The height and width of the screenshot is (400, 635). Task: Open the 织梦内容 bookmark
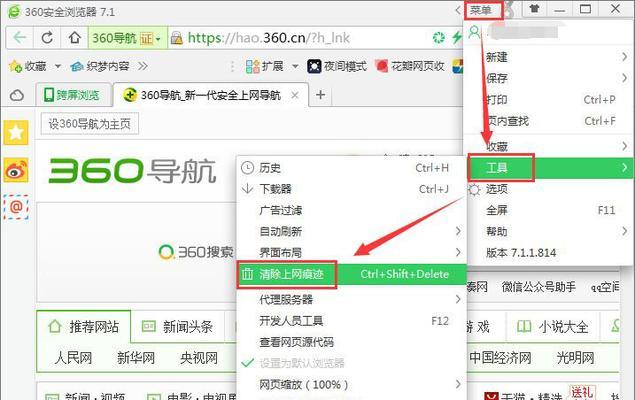pyautogui.click(x=100, y=66)
